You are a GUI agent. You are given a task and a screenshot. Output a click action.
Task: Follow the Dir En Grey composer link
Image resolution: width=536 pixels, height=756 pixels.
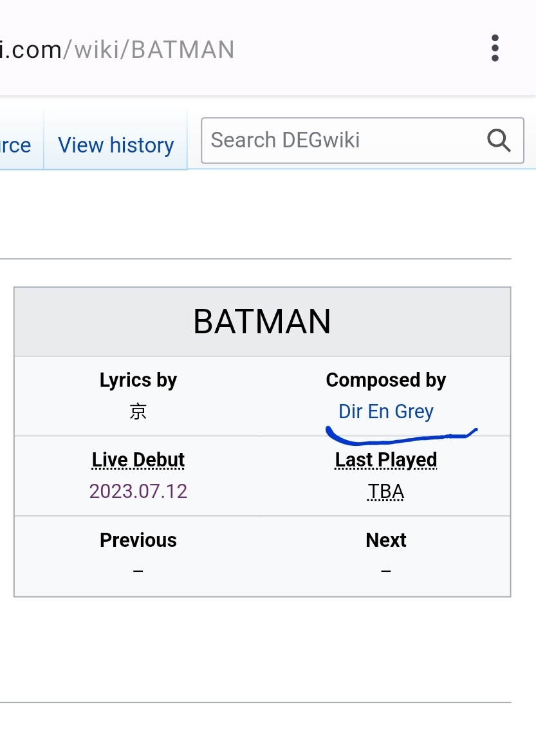tap(385, 411)
